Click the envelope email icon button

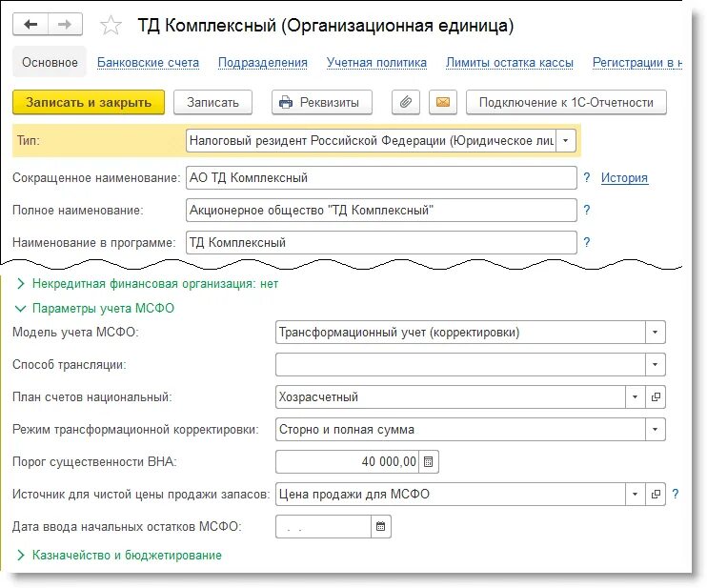(443, 102)
